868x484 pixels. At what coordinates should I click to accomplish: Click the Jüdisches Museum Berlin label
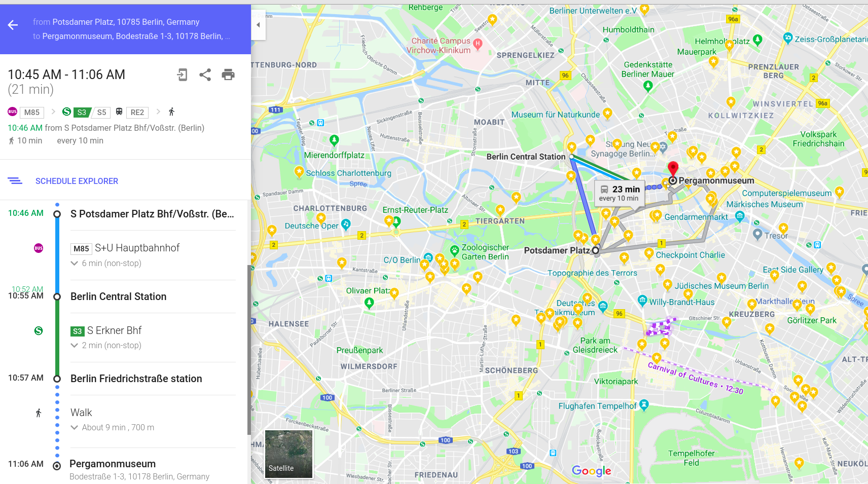[x=721, y=286]
